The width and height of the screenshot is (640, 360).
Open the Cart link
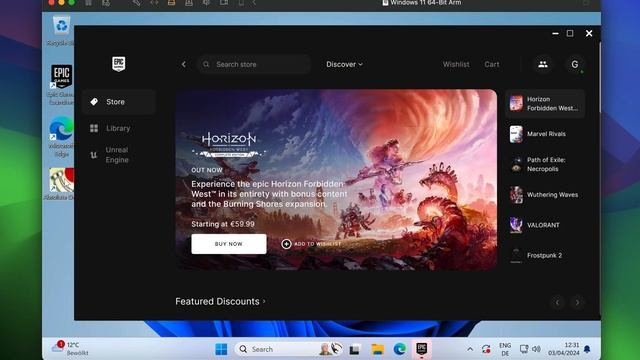pos(492,64)
